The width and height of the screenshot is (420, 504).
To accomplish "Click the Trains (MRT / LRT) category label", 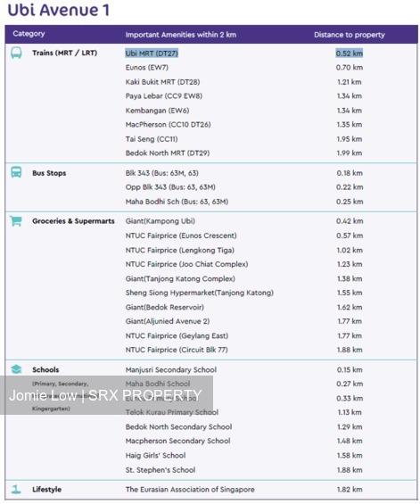I will click(64, 53).
